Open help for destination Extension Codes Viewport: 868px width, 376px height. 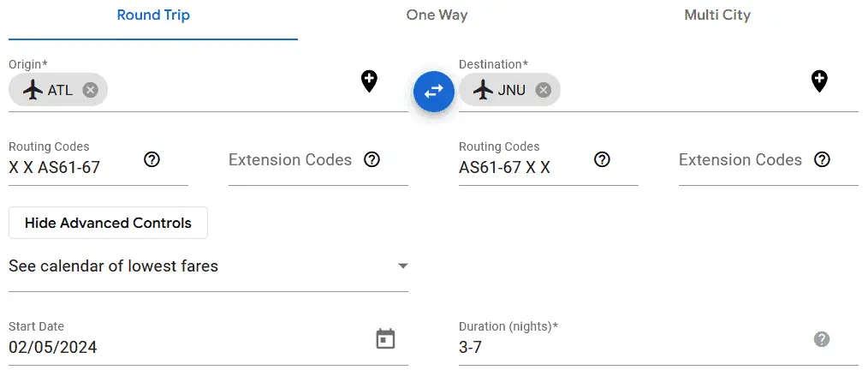pyautogui.click(x=822, y=159)
